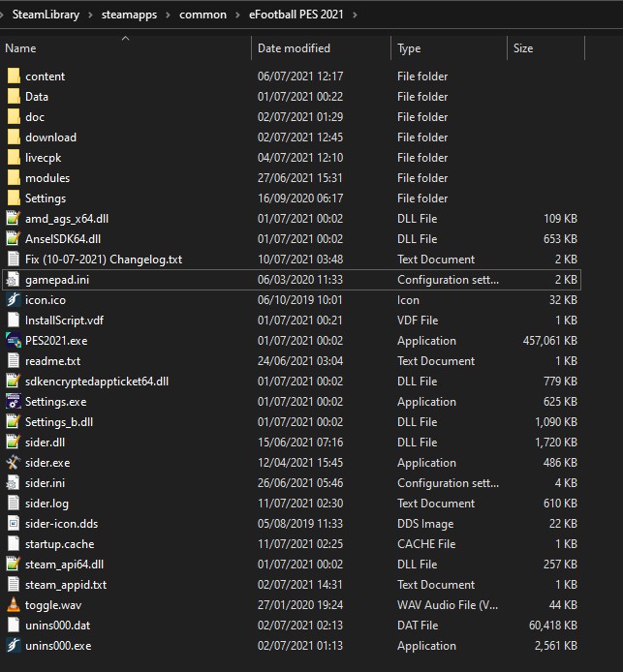623x672 pixels.
Task: Click the 1,720 KB size value
Action: tap(556, 443)
